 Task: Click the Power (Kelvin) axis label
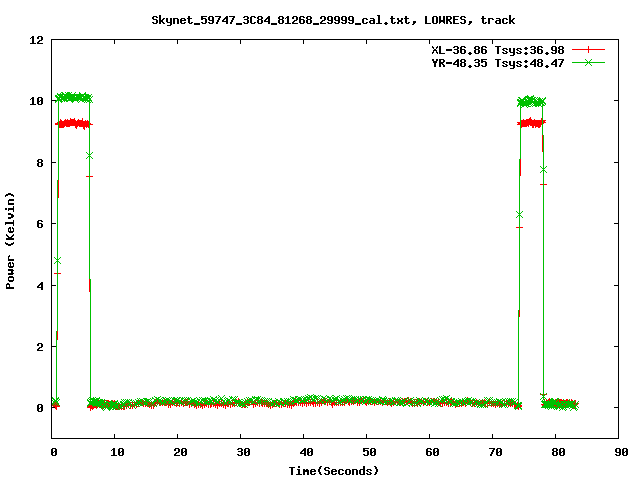click(x=10, y=241)
